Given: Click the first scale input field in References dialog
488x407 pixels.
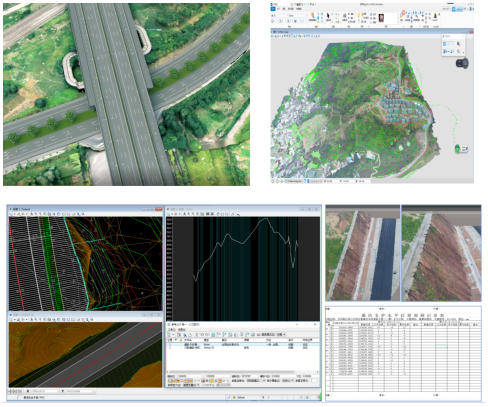Looking at the screenshot, I should (189, 376).
